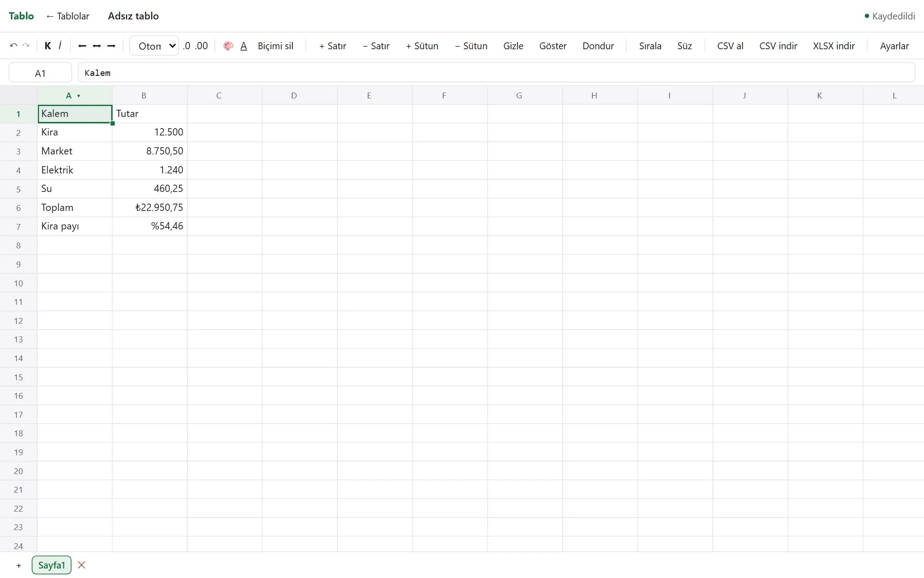924x578 pixels.
Task: Open column A header dropdown arrow
Action: tap(79, 96)
